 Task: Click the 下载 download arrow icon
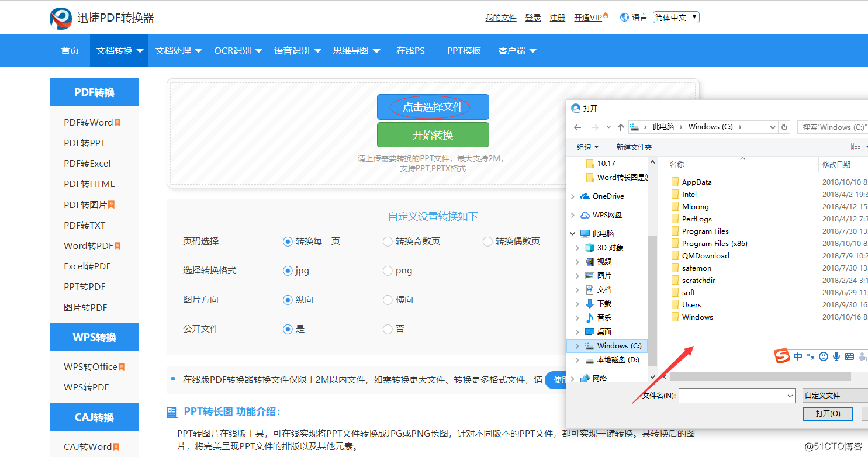click(x=590, y=304)
